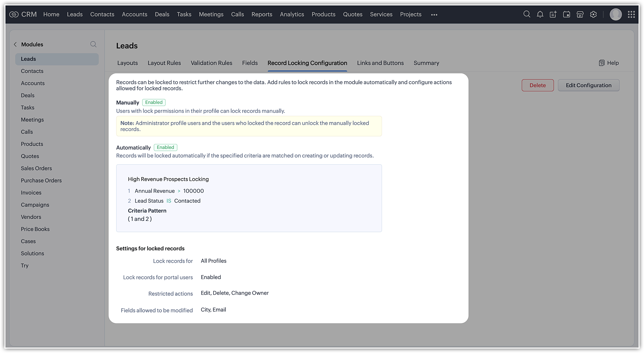The image size is (644, 353).
Task: Open the setup gear icon
Action: pos(593,14)
